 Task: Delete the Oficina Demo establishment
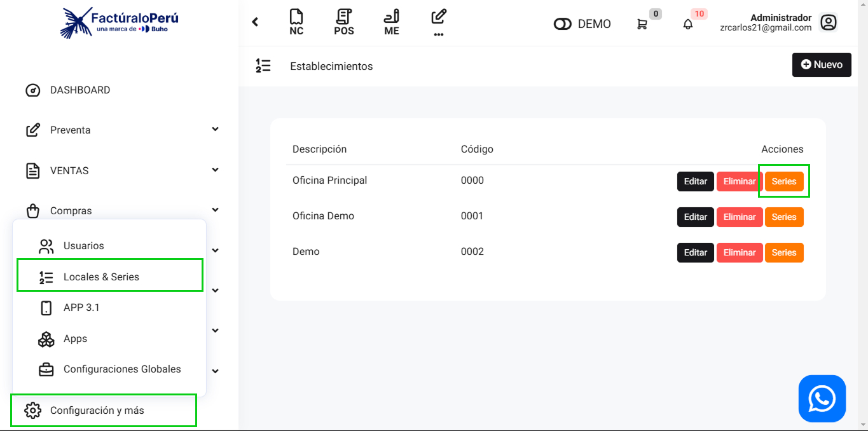point(739,217)
